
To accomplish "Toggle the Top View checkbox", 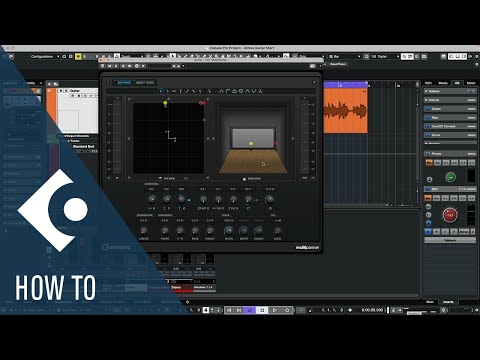I will pos(161,179).
